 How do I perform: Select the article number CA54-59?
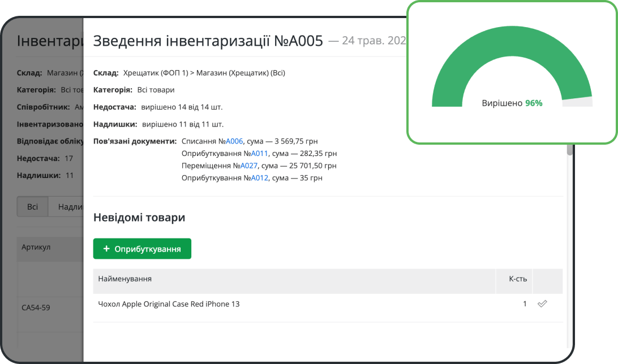(x=35, y=307)
